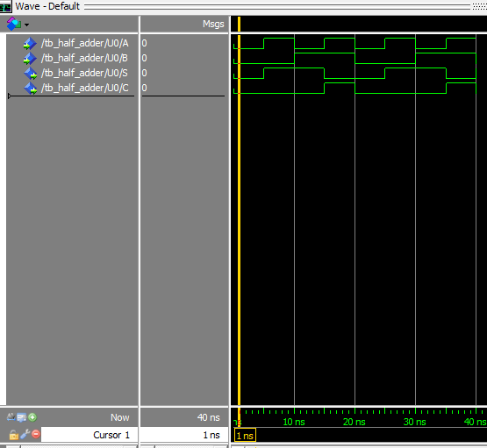This screenshot has height=448, width=487.
Task: Click the value 0 of signal U0/C
Action: (x=144, y=88)
